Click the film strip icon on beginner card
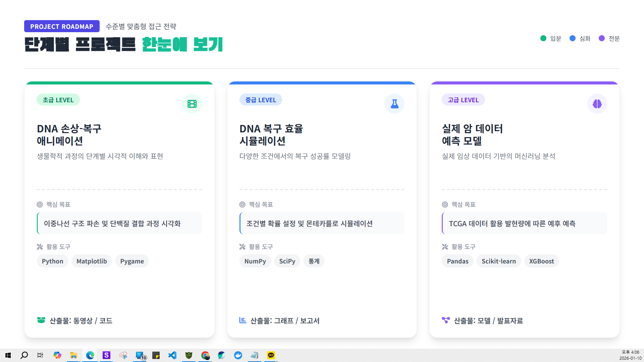 coord(192,104)
